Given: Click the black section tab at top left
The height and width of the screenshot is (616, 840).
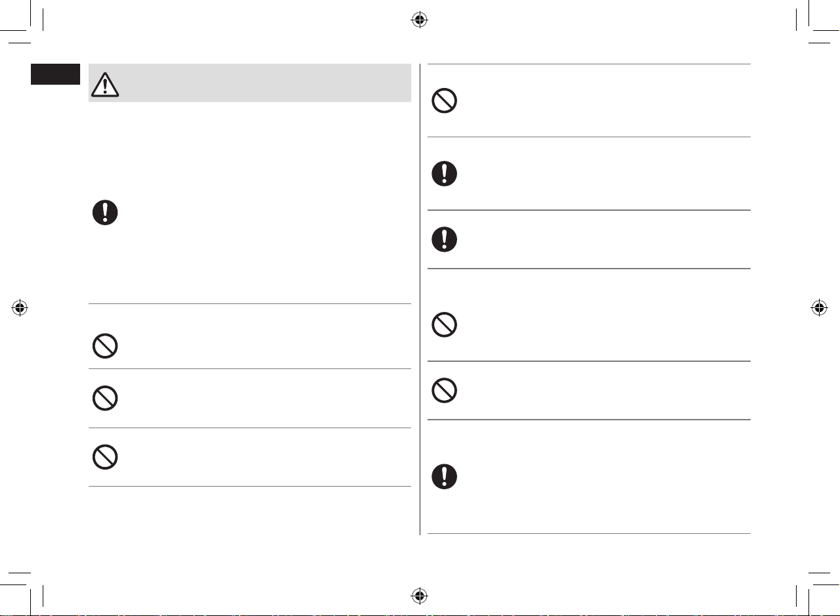Looking at the screenshot, I should 55,74.
